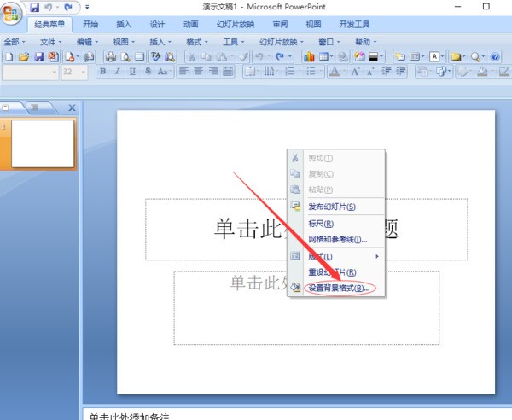Align text right
The height and width of the screenshot is (420, 512).
tap(213, 71)
